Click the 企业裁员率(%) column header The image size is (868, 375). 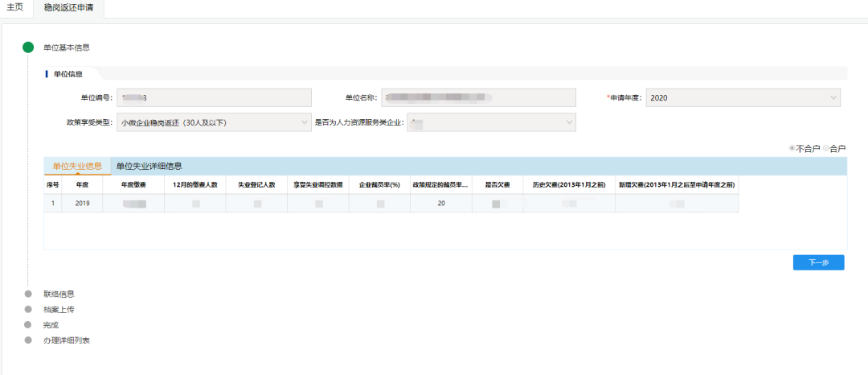379,185
